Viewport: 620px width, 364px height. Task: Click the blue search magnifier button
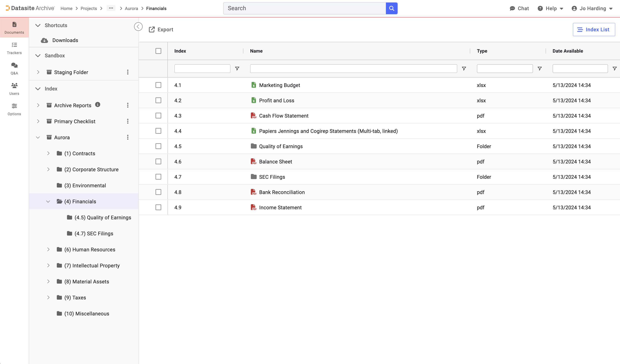point(391,8)
